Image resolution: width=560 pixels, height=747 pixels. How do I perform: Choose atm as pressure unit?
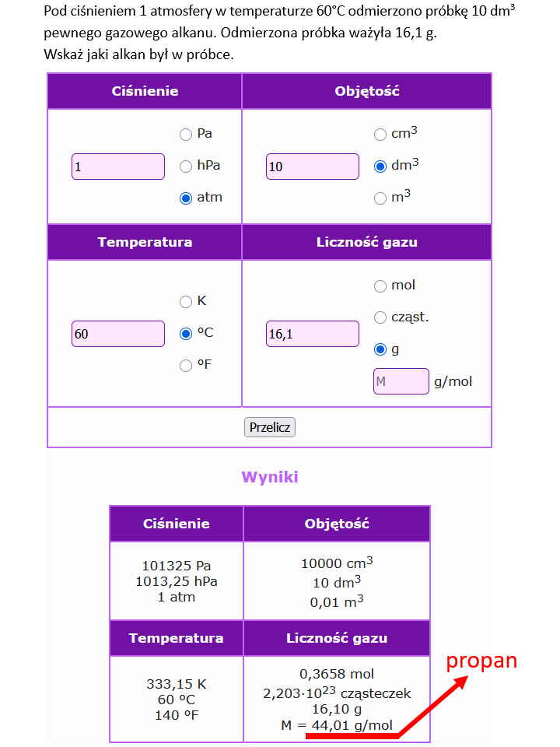(x=186, y=198)
